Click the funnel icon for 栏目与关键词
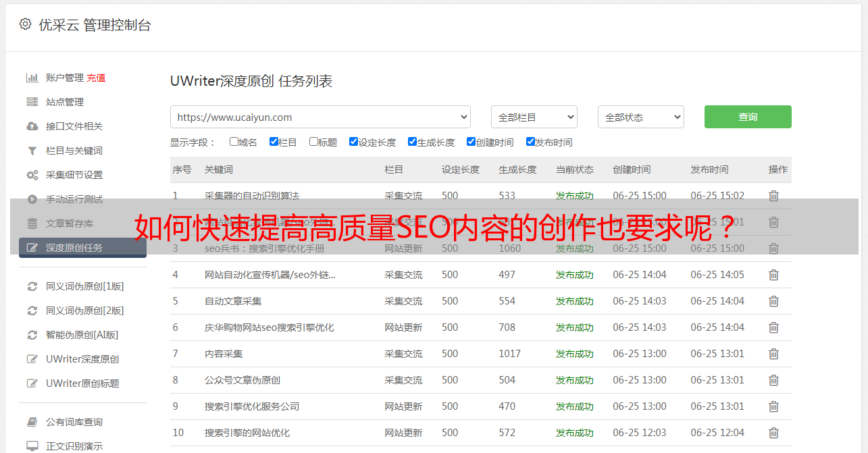868x453 pixels. coord(32,151)
